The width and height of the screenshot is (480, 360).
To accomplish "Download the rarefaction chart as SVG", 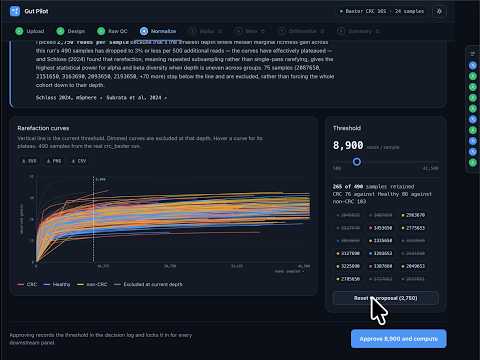I will 29,161.
